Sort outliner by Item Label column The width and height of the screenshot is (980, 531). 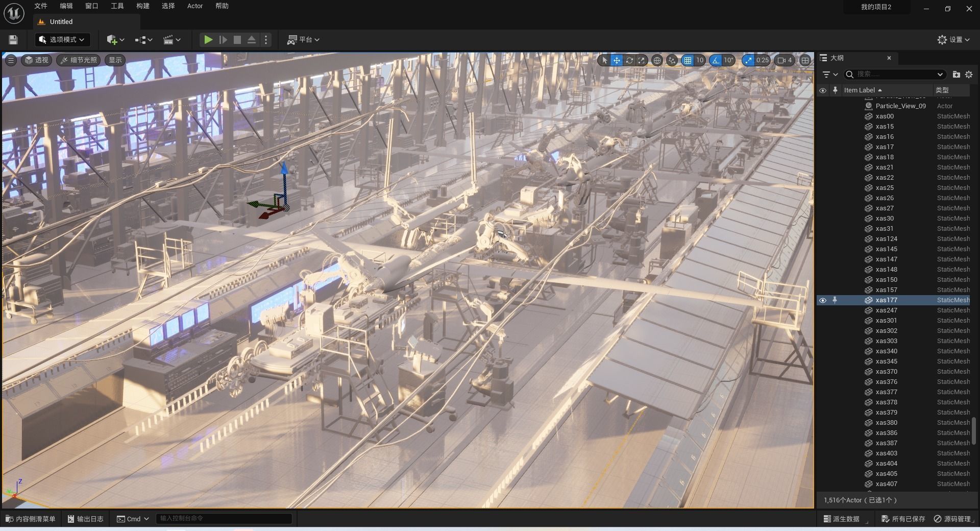coord(886,90)
